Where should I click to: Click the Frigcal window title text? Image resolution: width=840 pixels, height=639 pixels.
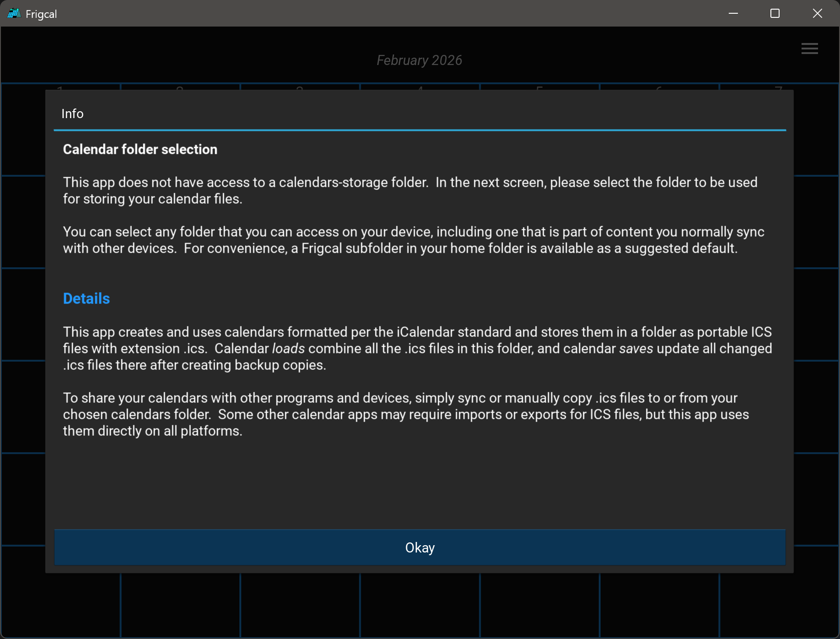[x=41, y=14]
